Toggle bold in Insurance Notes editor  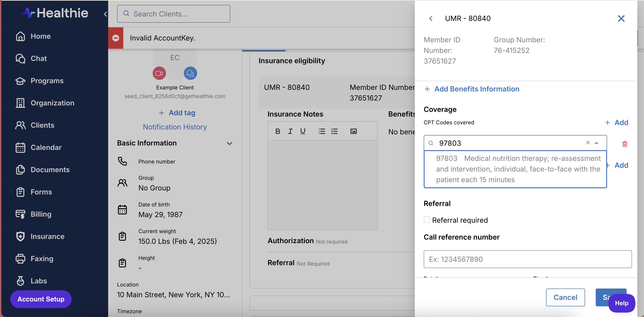[x=277, y=131]
